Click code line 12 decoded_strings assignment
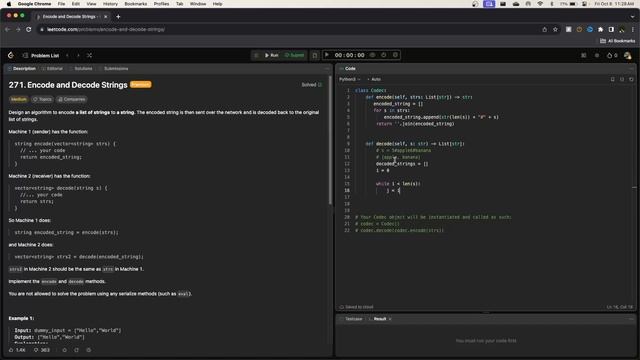Screen dimensions: 640x360 click(x=402, y=164)
